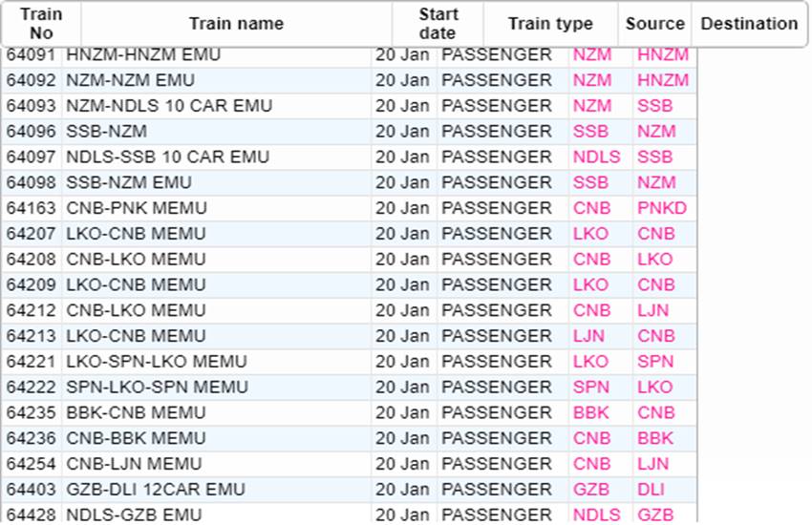The width and height of the screenshot is (812, 525).
Task: Open PNKD station link for train 64163
Action: coord(662,208)
